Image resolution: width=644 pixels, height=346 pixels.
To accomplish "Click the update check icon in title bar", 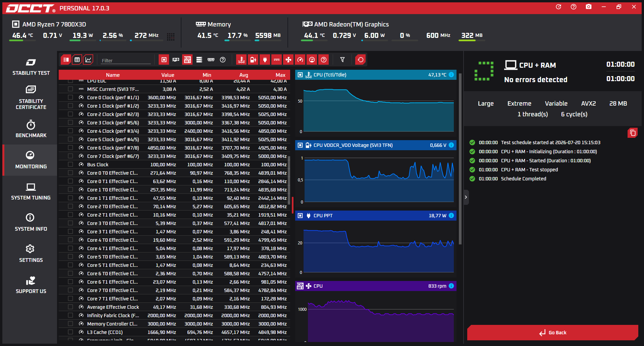I will (x=558, y=7).
